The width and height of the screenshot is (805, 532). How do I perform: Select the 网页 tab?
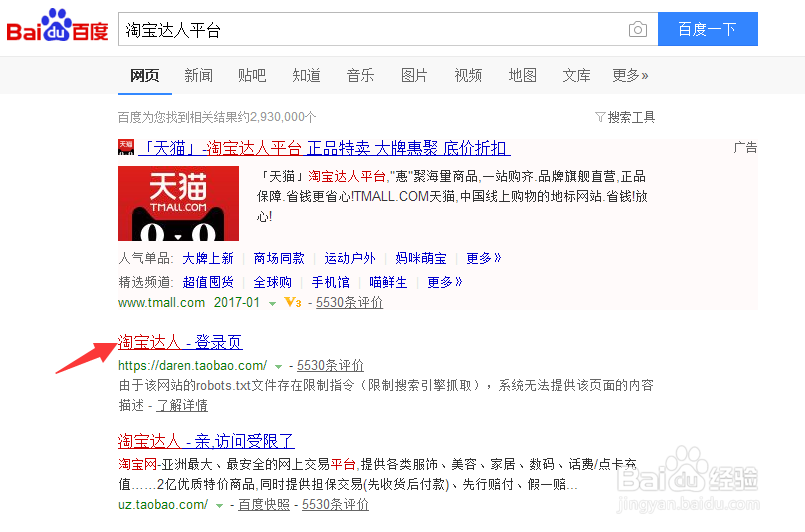pyautogui.click(x=145, y=75)
